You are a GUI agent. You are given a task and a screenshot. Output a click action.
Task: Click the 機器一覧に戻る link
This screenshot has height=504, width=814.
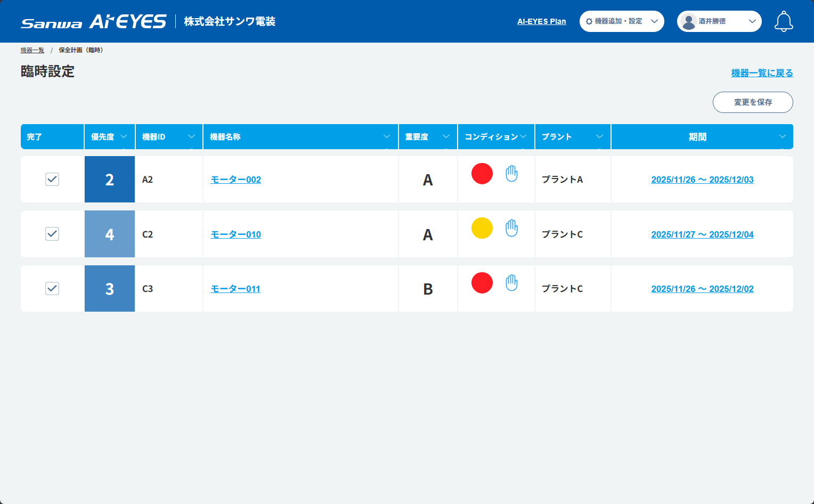(x=761, y=72)
